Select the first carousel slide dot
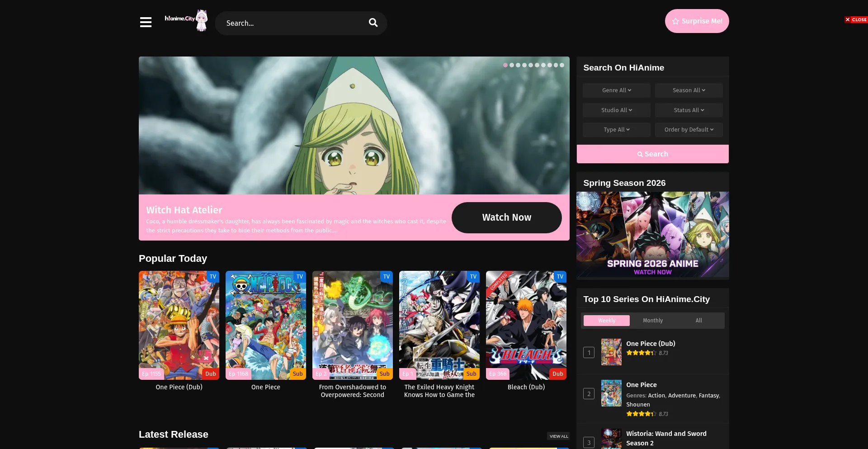This screenshot has width=868, height=449. coord(505,65)
